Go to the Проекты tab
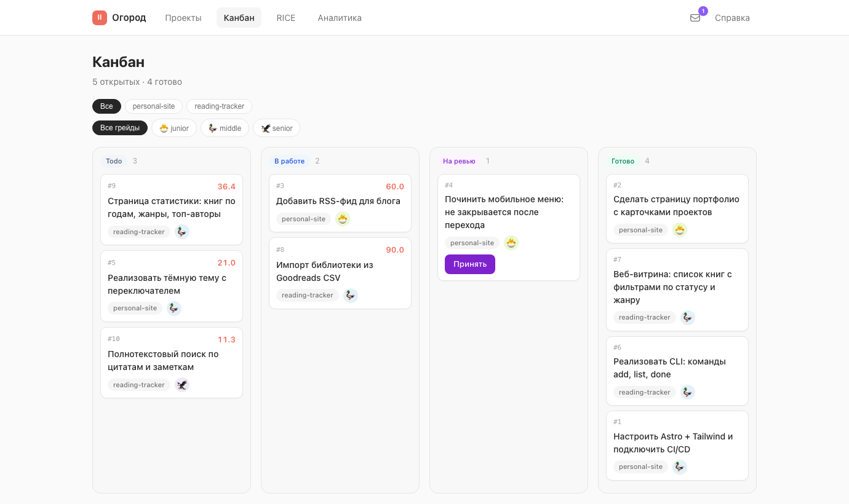Viewport: 849px width, 504px height. [x=183, y=18]
